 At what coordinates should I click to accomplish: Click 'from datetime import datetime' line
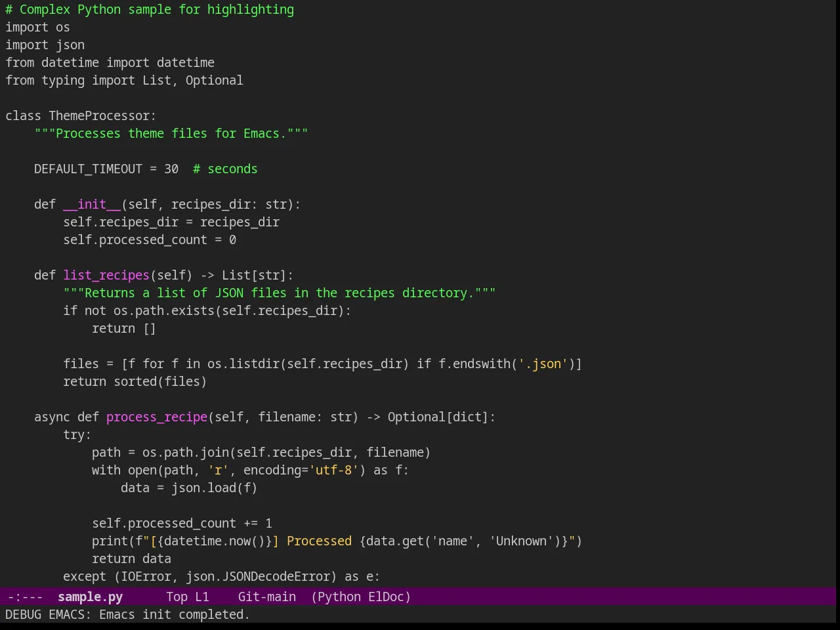click(x=110, y=62)
